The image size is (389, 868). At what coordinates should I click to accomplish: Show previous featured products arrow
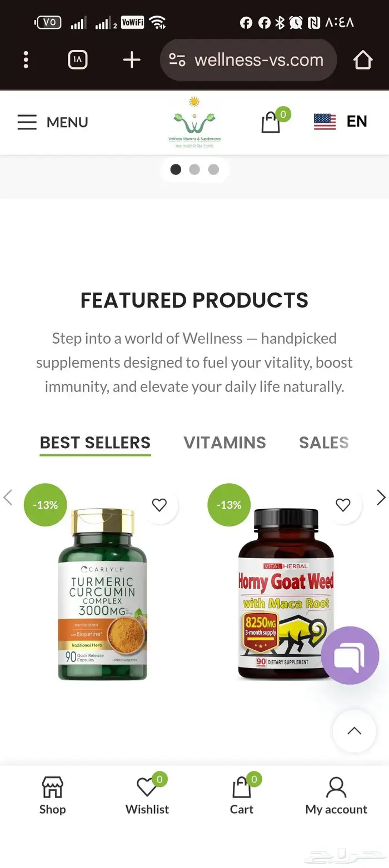(x=8, y=498)
